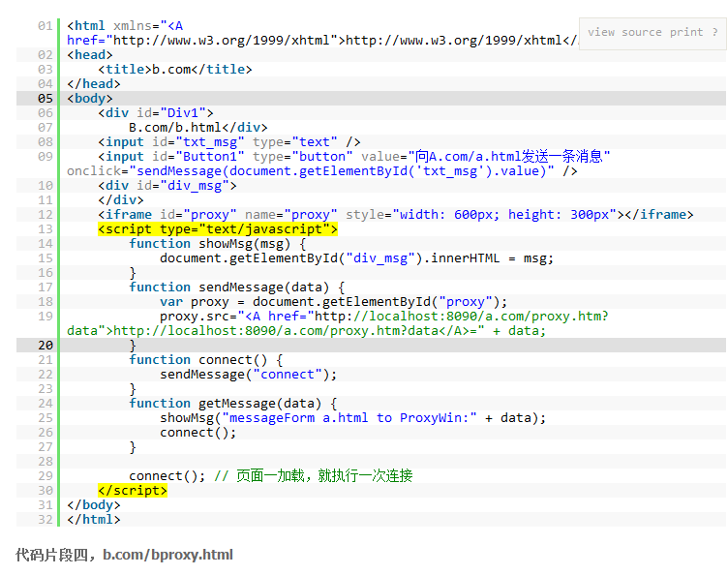Screen dimensions: 728x575
Task: Click the connect(); line with green comment
Action: pyautogui.click(x=271, y=475)
